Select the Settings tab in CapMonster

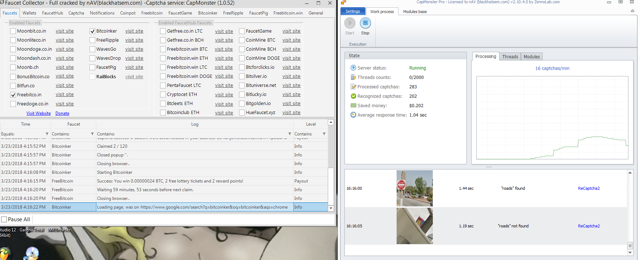(x=352, y=11)
